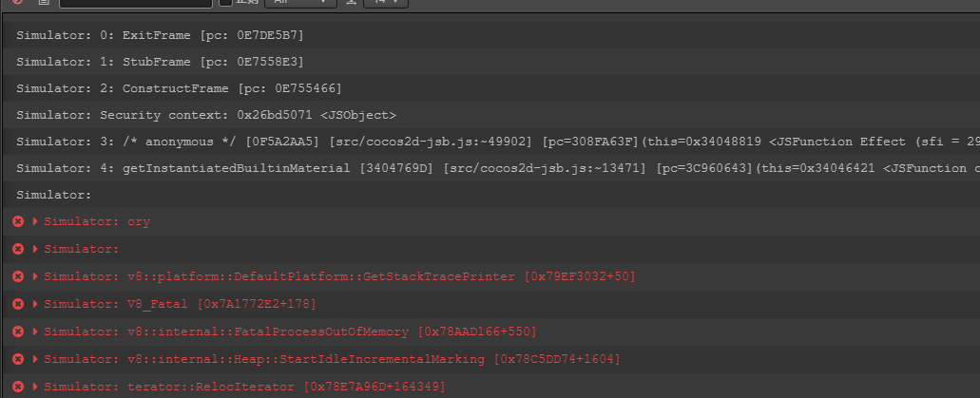
Task: Select the 'ExitFrame' log line
Action: (160, 35)
